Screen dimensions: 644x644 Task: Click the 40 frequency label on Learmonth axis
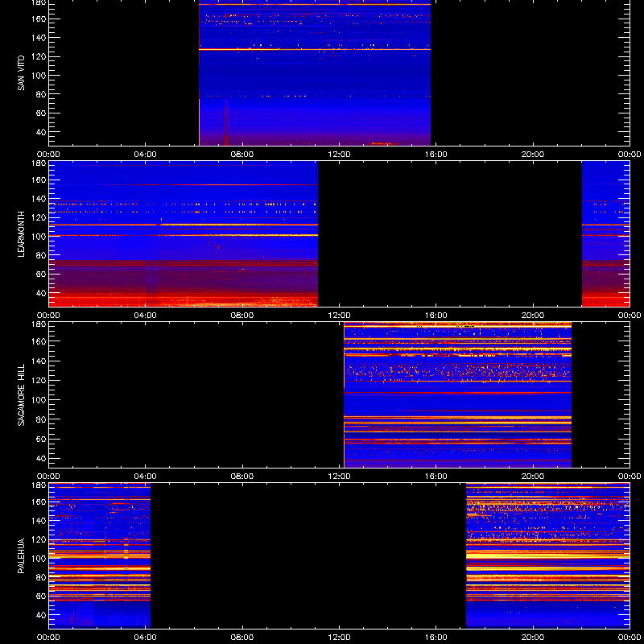pyautogui.click(x=41, y=293)
